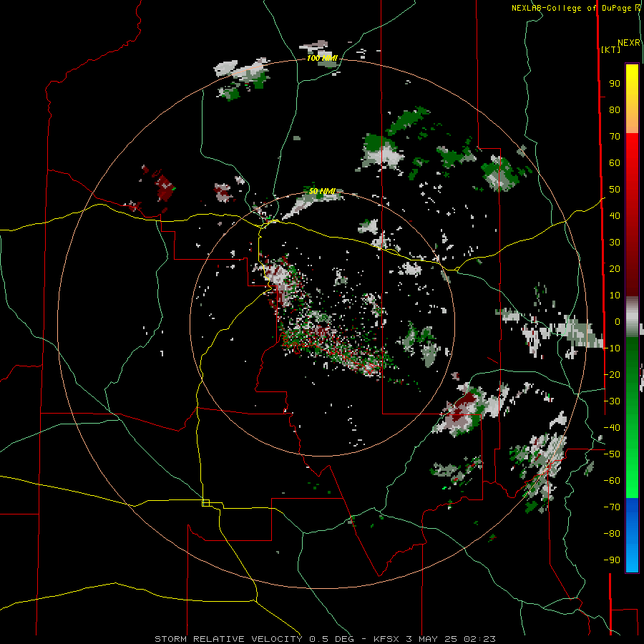Click the -60 knot scale value
644x644 pixels.
(x=612, y=481)
